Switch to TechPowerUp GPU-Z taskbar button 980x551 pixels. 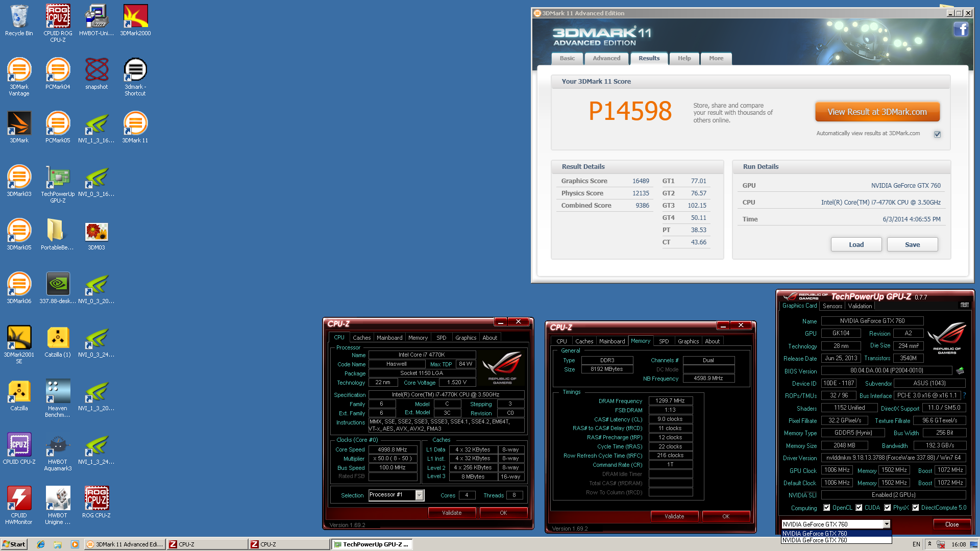pyautogui.click(x=372, y=544)
